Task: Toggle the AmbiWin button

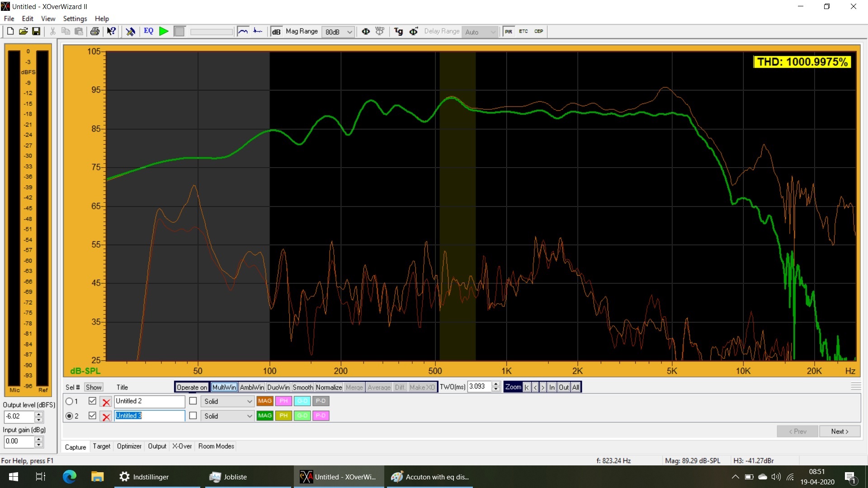Action: click(x=252, y=387)
